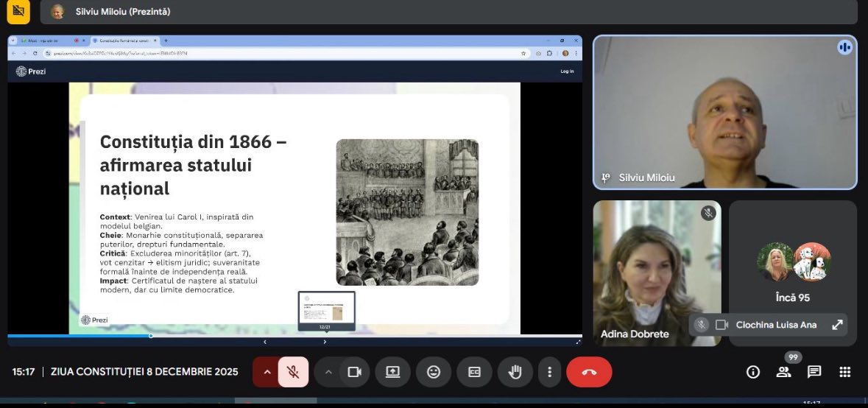
Task: Send a reaction with the emoji icon
Action: click(x=434, y=372)
